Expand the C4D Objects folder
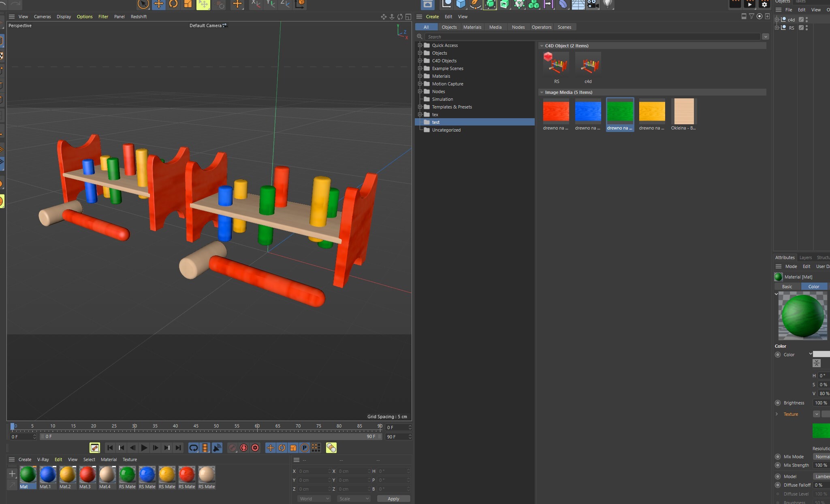The width and height of the screenshot is (830, 504). 420,61
